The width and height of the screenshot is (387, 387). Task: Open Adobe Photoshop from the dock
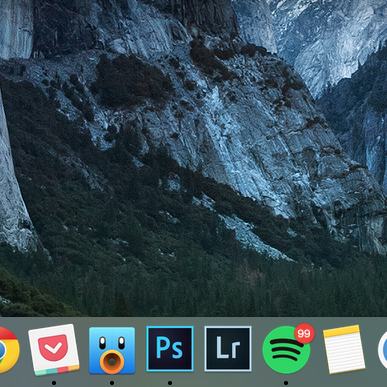(x=170, y=349)
